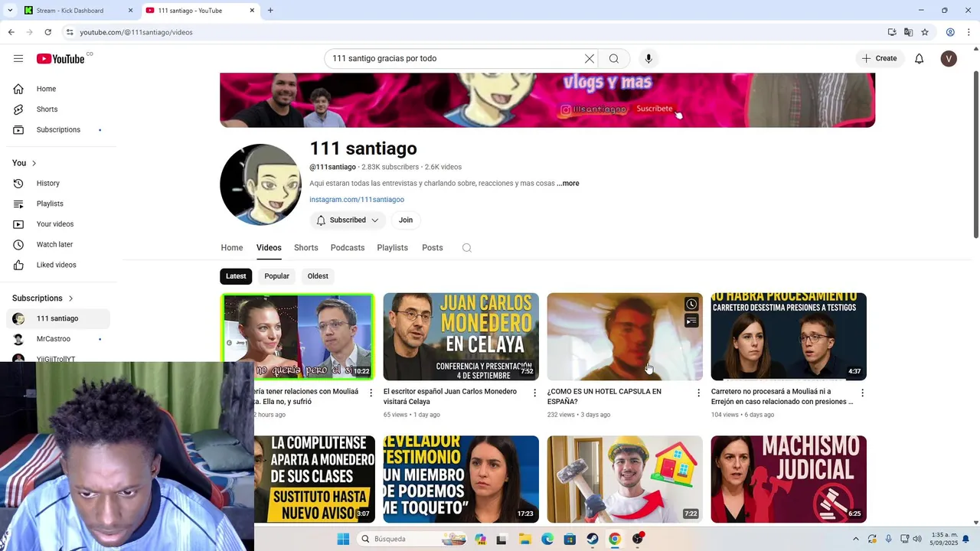The height and width of the screenshot is (551, 980).
Task: Expand channel description with ...more
Action: [568, 184]
